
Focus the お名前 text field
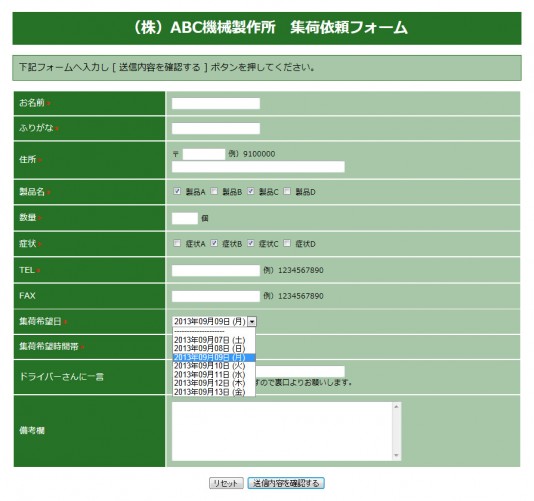point(216,103)
